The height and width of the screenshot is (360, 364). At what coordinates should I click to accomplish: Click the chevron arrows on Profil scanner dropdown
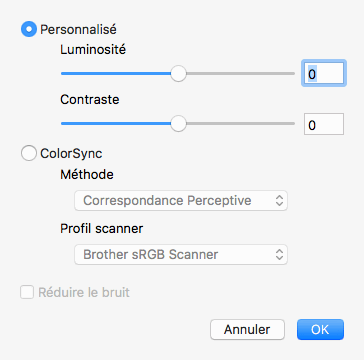coord(279,255)
